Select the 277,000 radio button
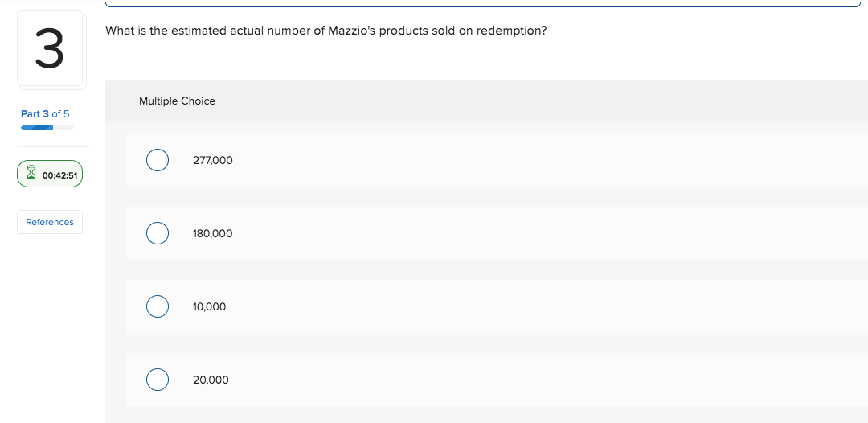868x423 pixels. 158,160
